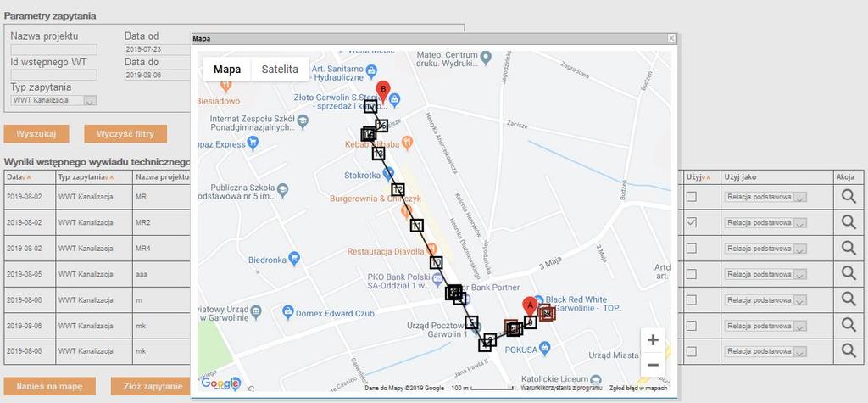
Task: Click the Biedronka shop icon on map
Action: click(x=294, y=258)
